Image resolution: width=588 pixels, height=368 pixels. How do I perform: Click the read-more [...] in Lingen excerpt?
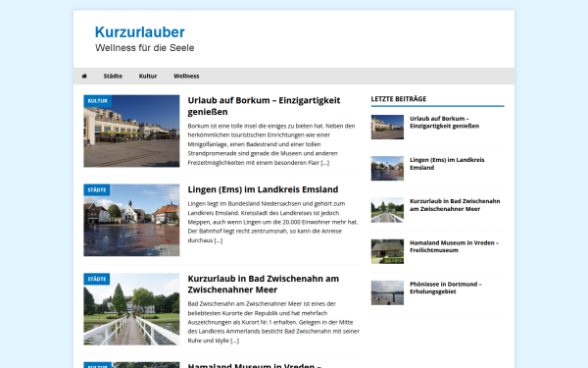click(x=219, y=240)
